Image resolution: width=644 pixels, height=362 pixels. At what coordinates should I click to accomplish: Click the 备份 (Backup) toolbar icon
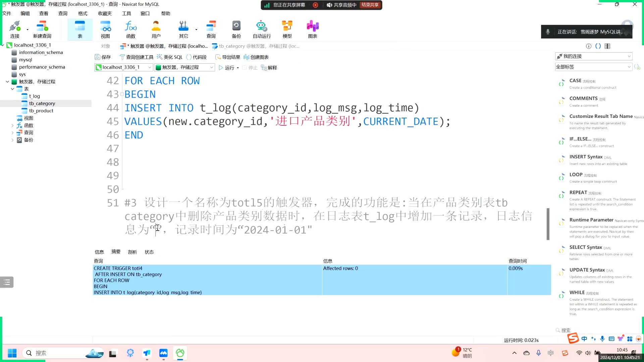(236, 29)
